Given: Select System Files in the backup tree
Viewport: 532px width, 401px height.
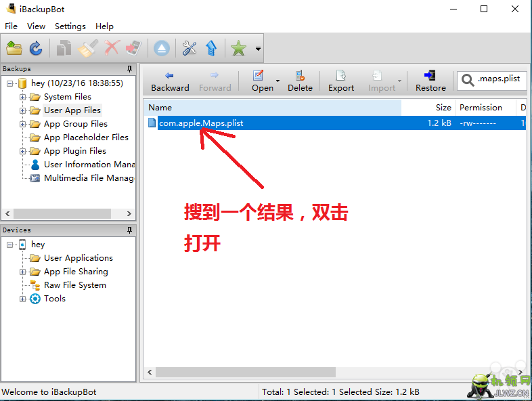Looking at the screenshot, I should point(68,97).
